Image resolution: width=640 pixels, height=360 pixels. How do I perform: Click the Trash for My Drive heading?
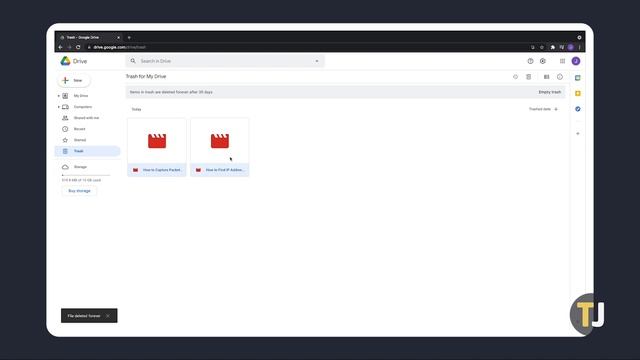146,76
